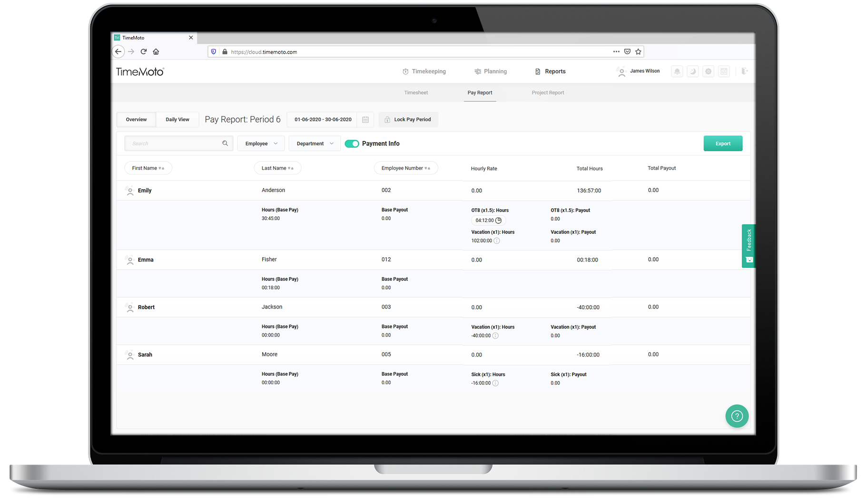Viewport: 866px width, 504px height.
Task: Switch to the Project Report tab
Action: pyautogui.click(x=548, y=93)
